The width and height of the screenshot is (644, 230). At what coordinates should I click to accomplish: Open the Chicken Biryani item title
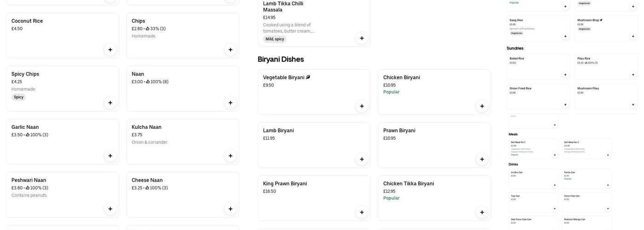point(401,78)
